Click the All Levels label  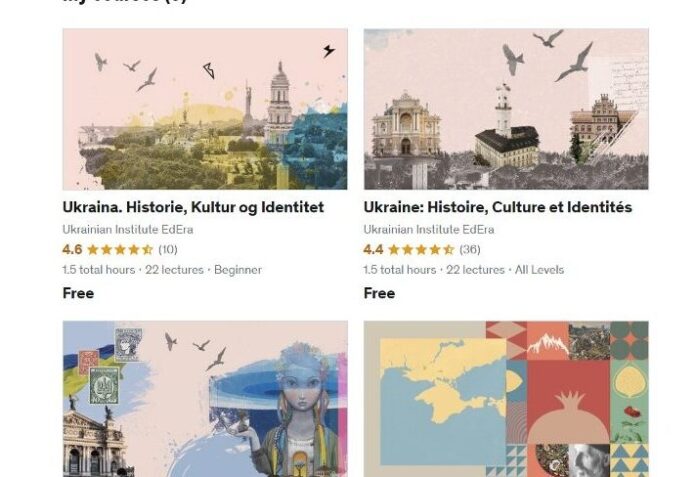539,270
